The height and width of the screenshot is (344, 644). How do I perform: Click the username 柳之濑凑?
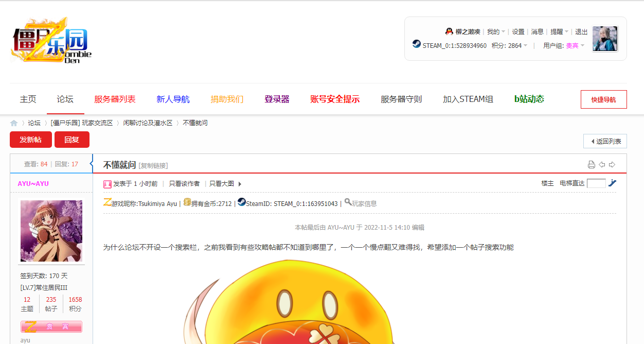[468, 31]
